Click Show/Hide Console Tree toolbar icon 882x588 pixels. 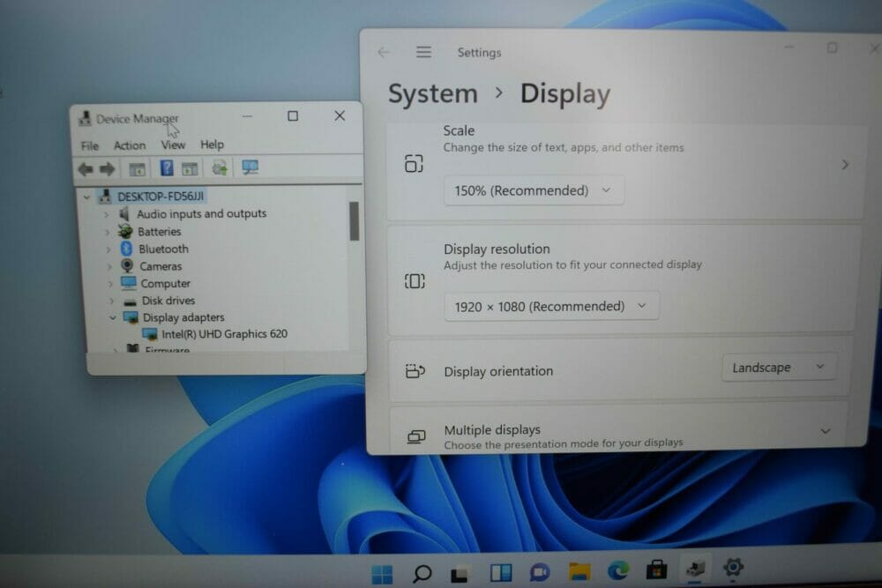tap(137, 168)
